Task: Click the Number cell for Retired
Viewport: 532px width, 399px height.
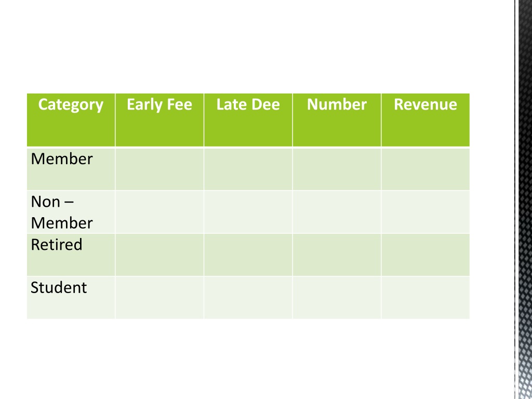Action: coord(337,255)
